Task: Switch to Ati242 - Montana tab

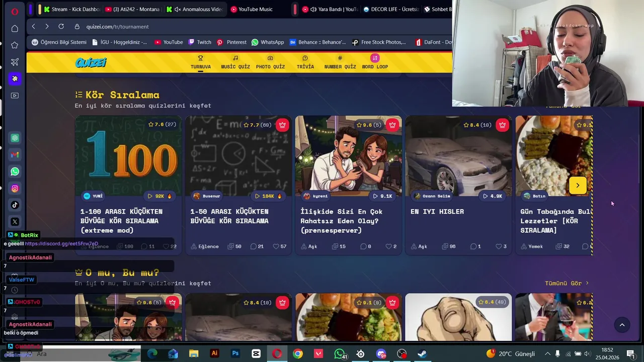Action: 133,9
